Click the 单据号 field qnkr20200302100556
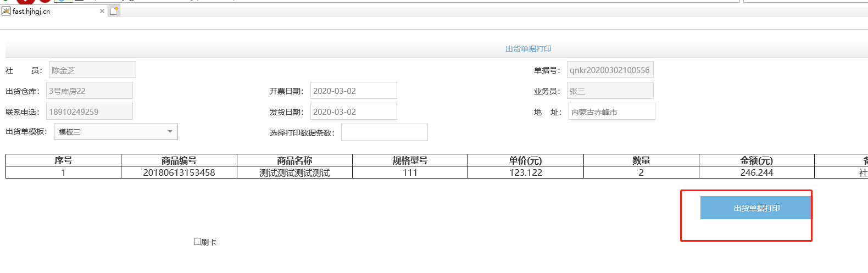The width and height of the screenshot is (868, 273). [610, 70]
